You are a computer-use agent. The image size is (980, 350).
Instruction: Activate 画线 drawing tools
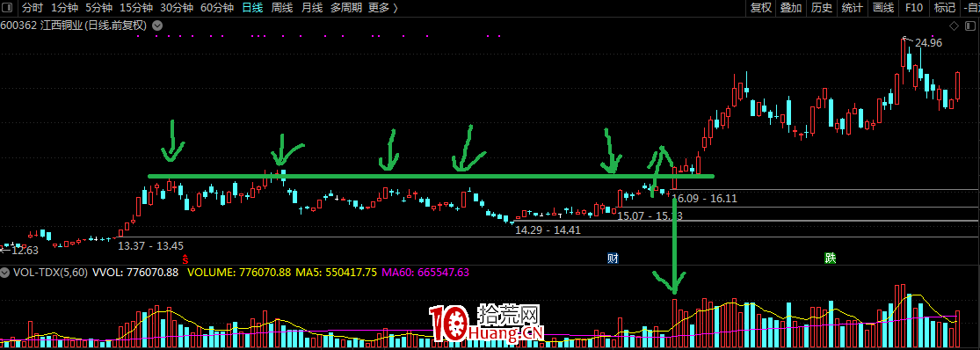882,8
